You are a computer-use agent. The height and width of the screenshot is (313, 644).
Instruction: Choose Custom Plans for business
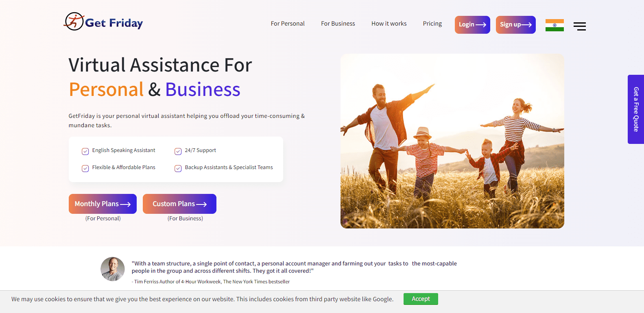click(x=179, y=204)
